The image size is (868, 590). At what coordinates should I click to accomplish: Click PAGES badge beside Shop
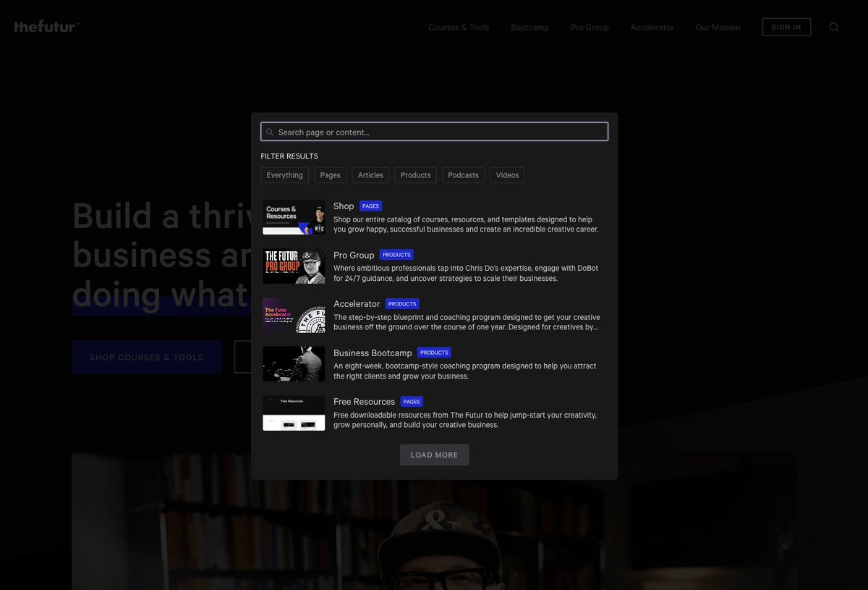(x=370, y=206)
